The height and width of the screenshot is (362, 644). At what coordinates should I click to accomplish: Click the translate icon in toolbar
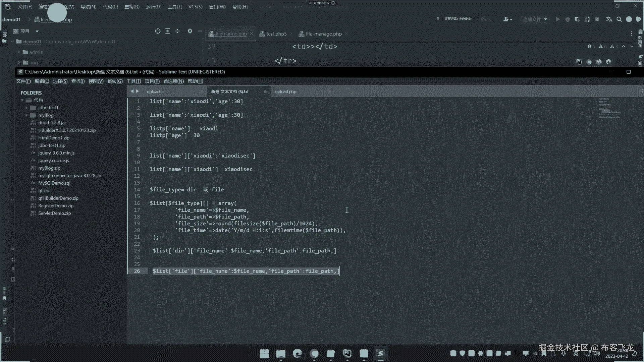click(x=609, y=19)
